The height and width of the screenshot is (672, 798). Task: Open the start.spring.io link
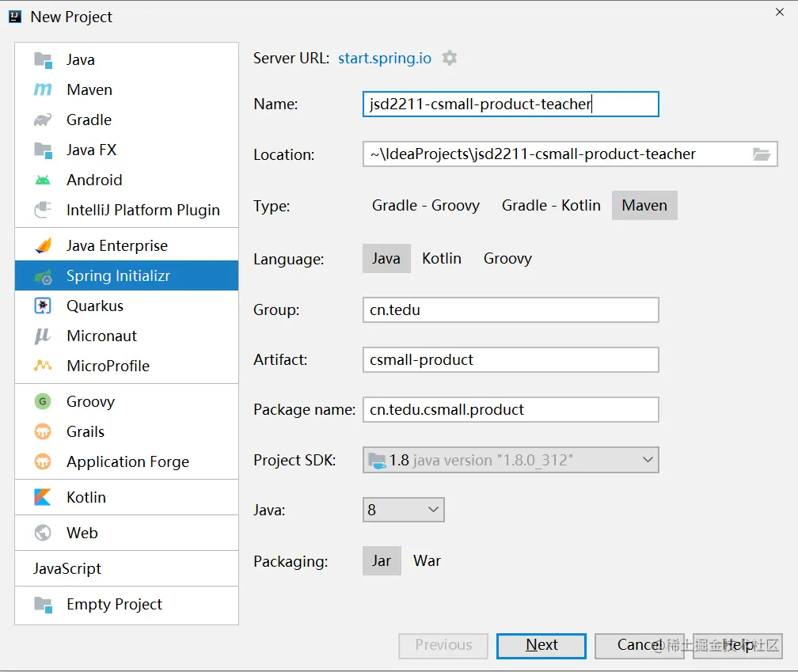385,58
